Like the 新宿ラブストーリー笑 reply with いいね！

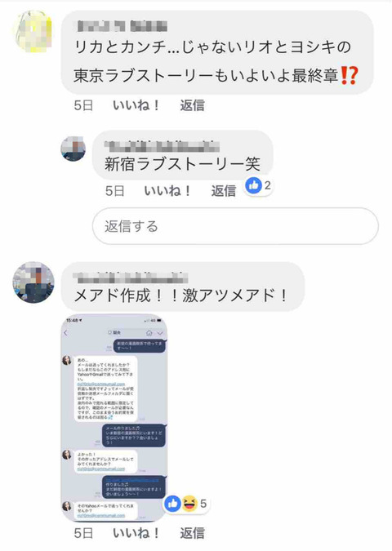coord(167,190)
